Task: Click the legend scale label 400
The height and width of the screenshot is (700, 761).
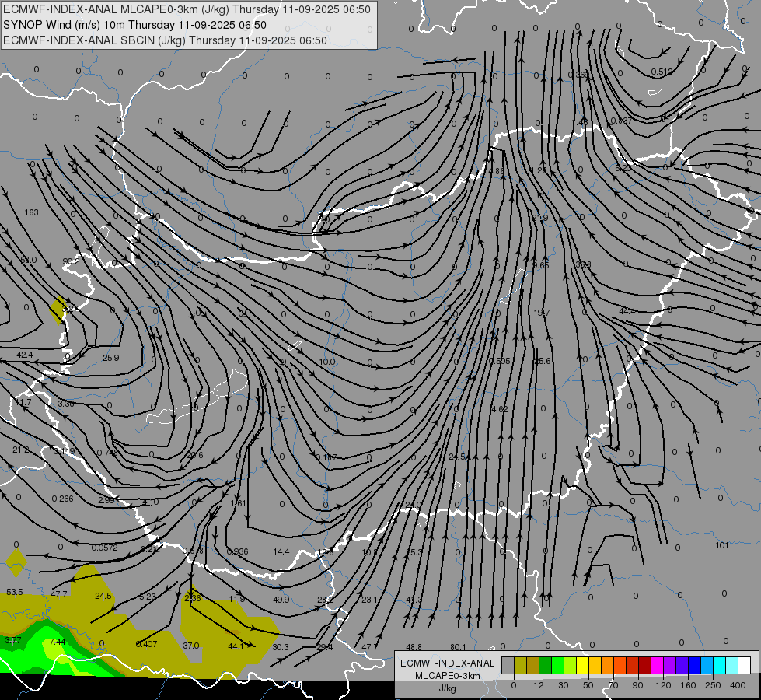Action: click(x=738, y=685)
